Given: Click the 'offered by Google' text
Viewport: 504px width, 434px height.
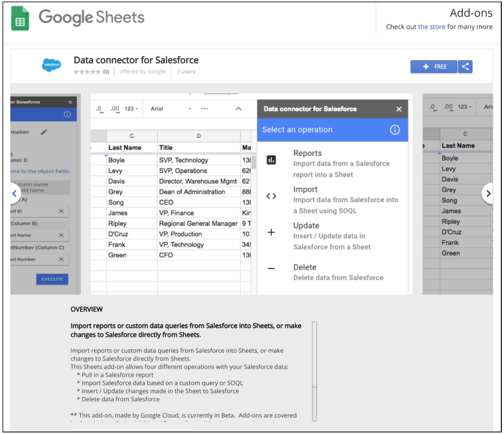Looking at the screenshot, I should pyautogui.click(x=143, y=71).
